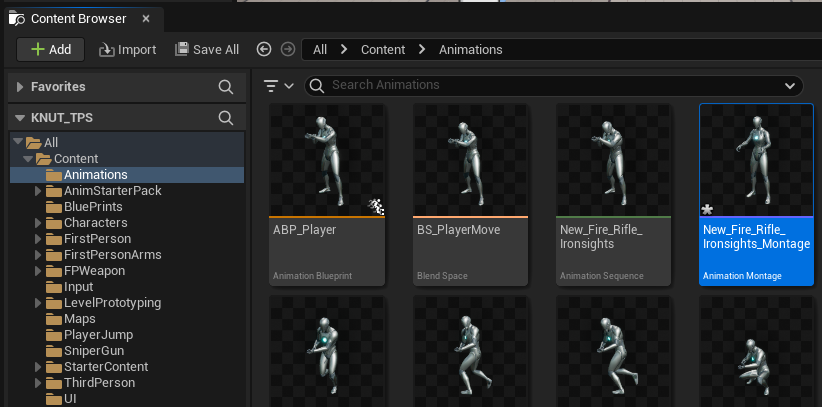Open the chevron after breadcrumb 'All'
The width and height of the screenshot is (822, 407).
(x=344, y=49)
